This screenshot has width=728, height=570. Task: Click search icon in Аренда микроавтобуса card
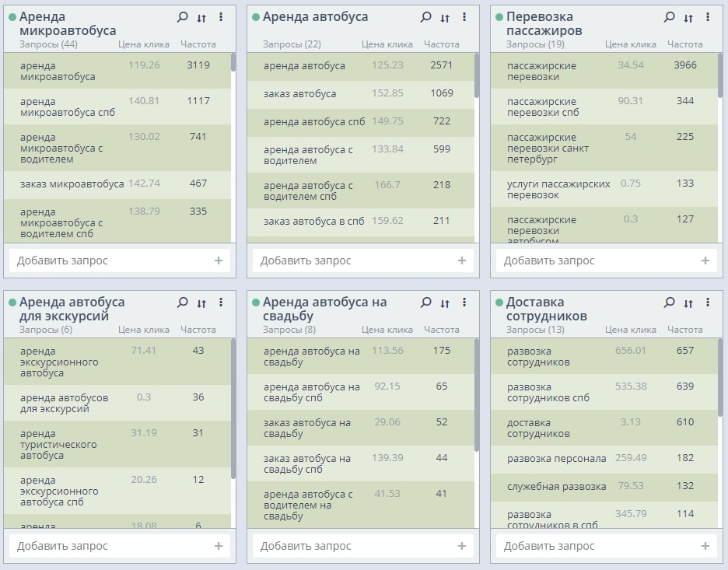[182, 17]
